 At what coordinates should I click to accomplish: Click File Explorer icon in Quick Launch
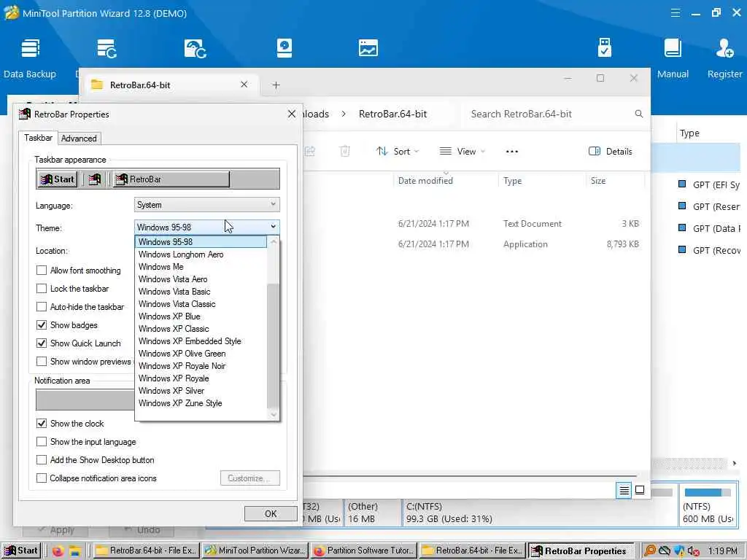tap(75, 551)
